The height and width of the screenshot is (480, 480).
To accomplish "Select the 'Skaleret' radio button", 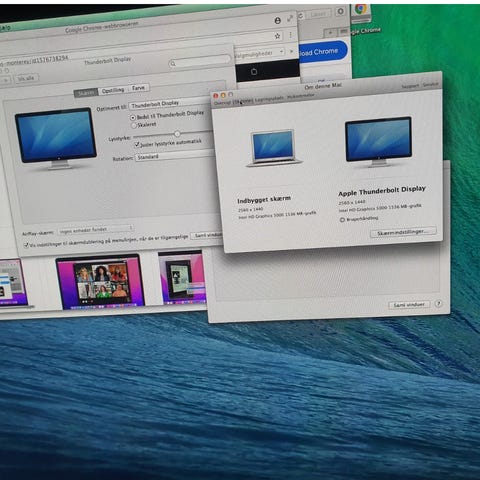I will click(x=134, y=126).
